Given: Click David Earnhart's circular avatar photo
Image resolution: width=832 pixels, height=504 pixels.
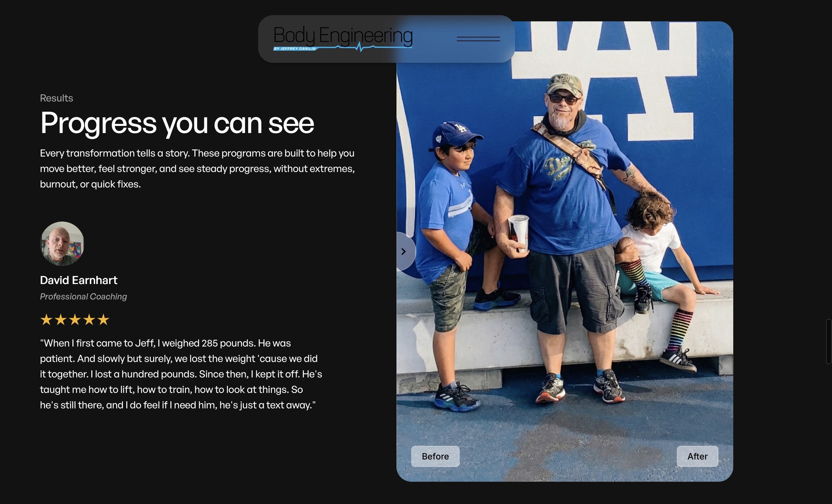Looking at the screenshot, I should [62, 243].
